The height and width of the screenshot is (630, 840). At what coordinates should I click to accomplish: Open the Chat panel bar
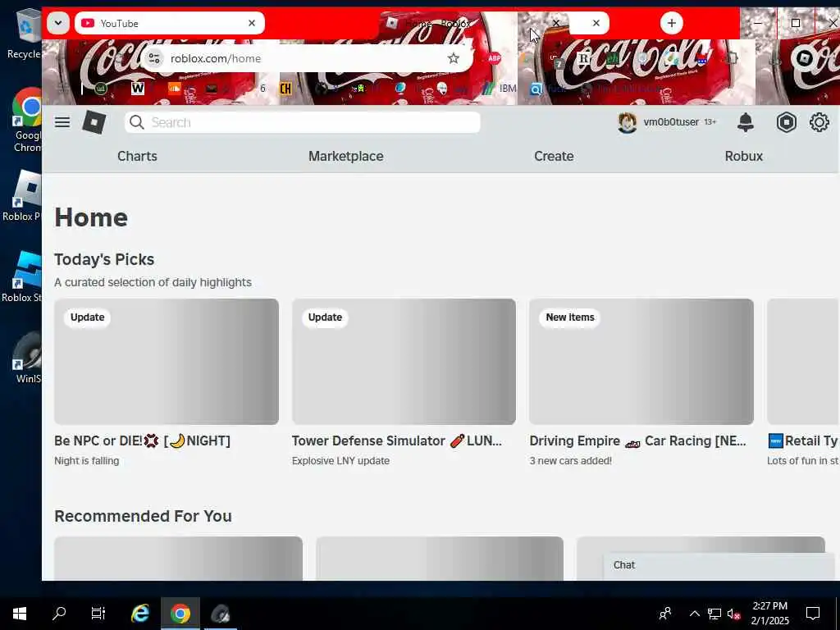(x=719, y=565)
